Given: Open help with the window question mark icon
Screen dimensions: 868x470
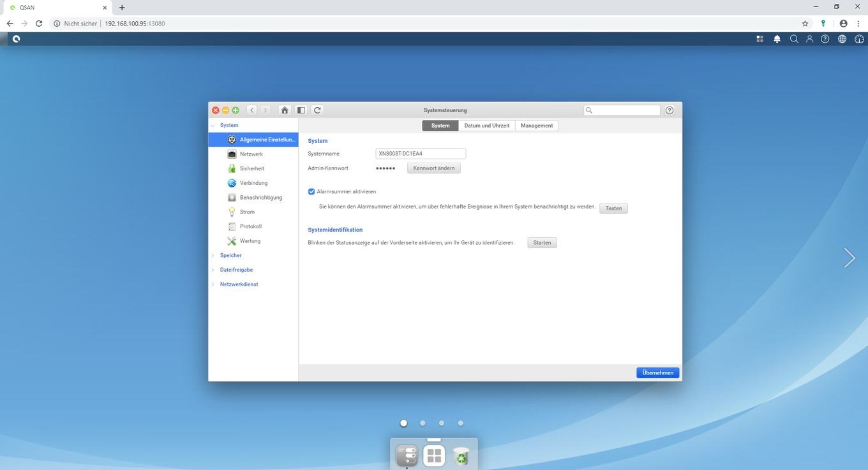Looking at the screenshot, I should click(x=670, y=110).
